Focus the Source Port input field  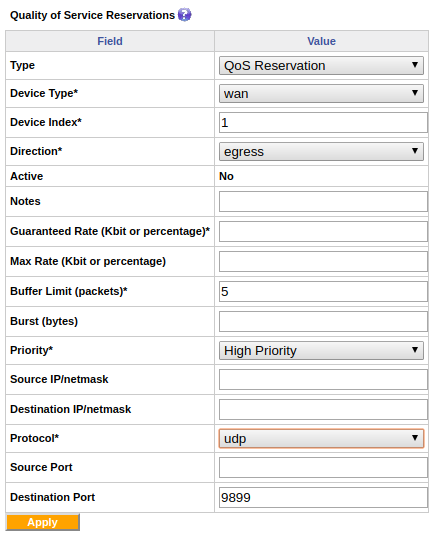323,467
